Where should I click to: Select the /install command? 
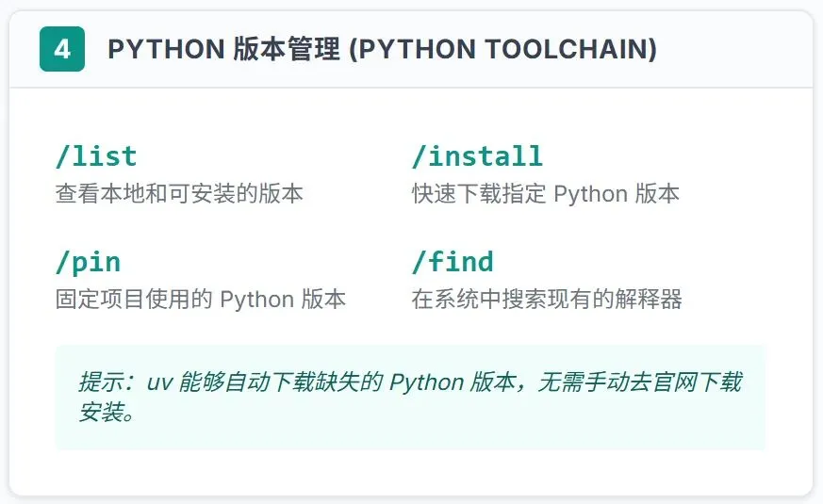pyautogui.click(x=477, y=156)
